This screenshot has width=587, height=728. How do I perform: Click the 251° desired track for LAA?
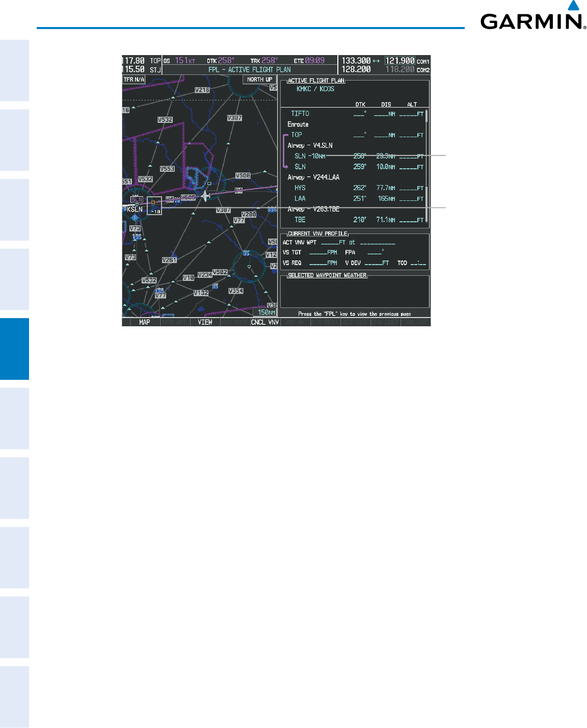coord(360,199)
